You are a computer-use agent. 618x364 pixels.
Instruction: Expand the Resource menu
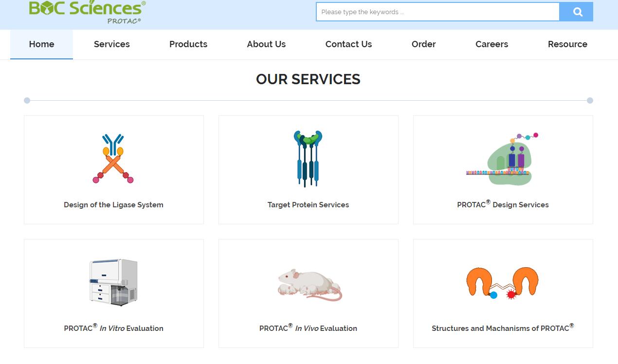coord(567,44)
